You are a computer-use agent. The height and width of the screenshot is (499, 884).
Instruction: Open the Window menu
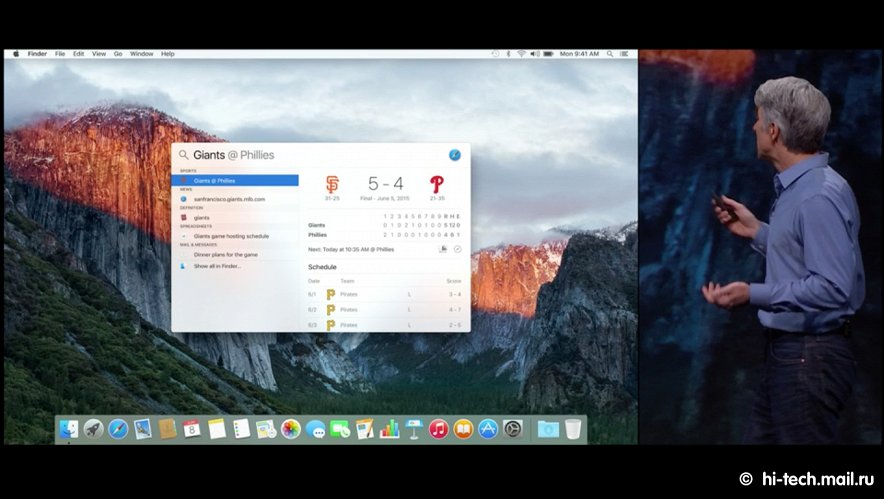[x=142, y=54]
